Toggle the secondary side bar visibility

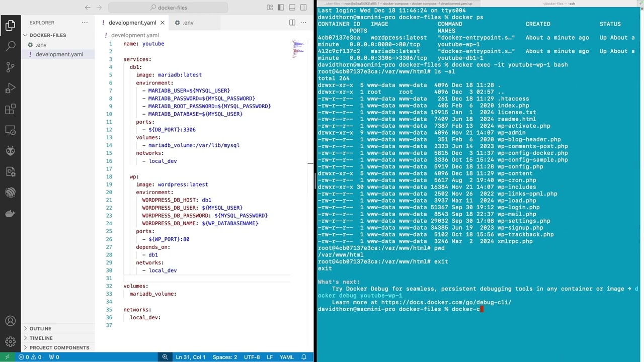click(303, 8)
